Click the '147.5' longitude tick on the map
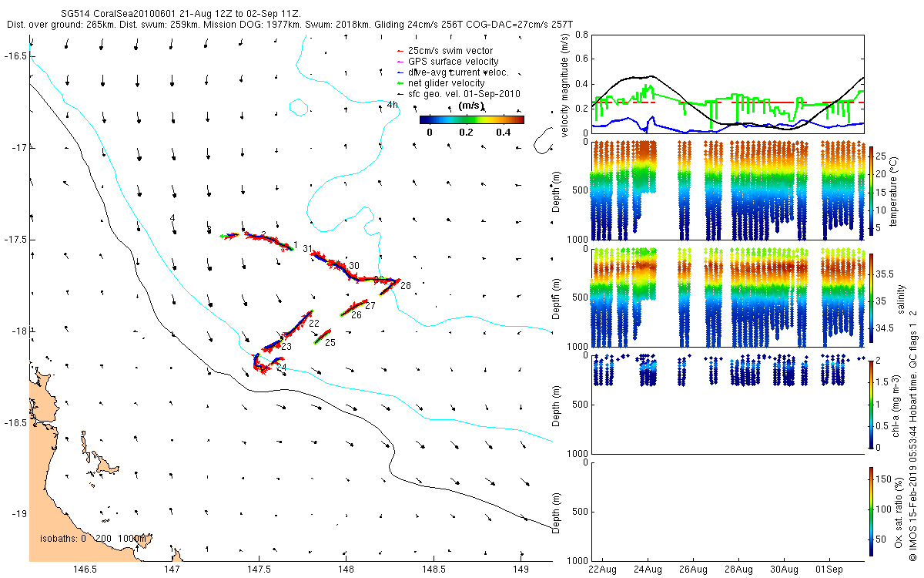924x578 pixels. click(259, 570)
